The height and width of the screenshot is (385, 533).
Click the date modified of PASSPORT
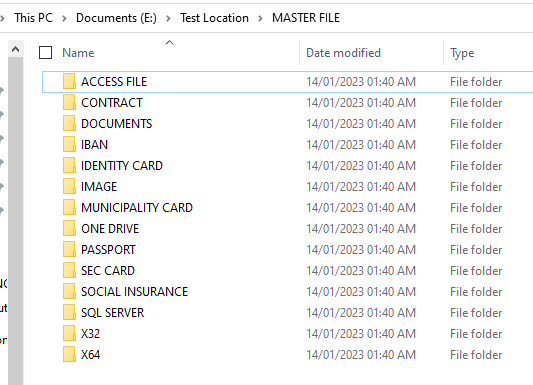(x=361, y=250)
